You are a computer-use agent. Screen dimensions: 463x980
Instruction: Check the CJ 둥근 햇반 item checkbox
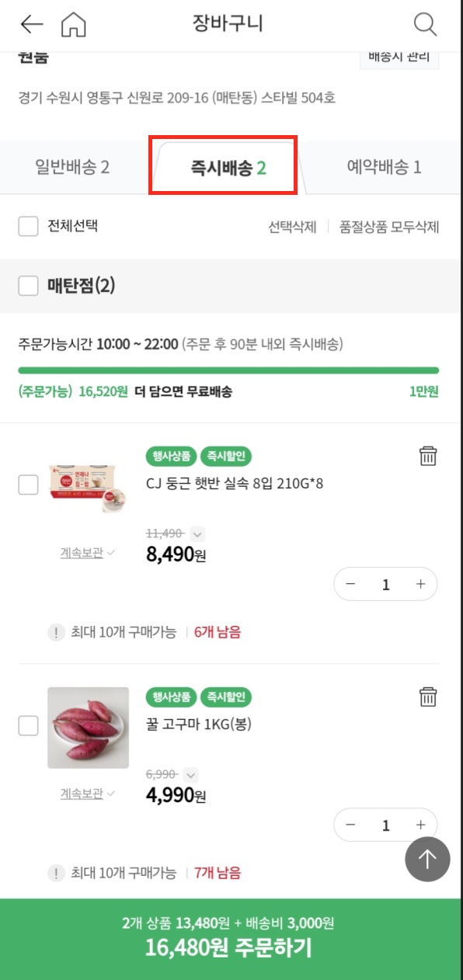click(27, 485)
